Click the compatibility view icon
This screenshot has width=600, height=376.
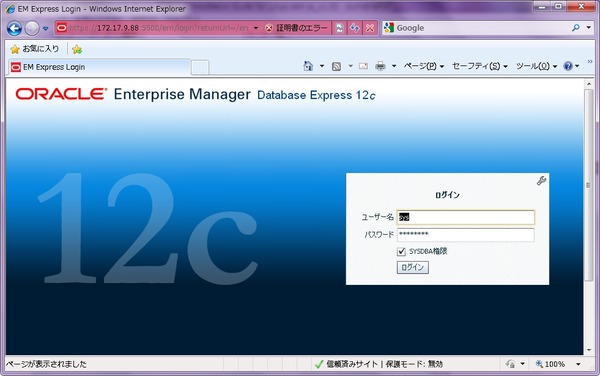tap(339, 28)
